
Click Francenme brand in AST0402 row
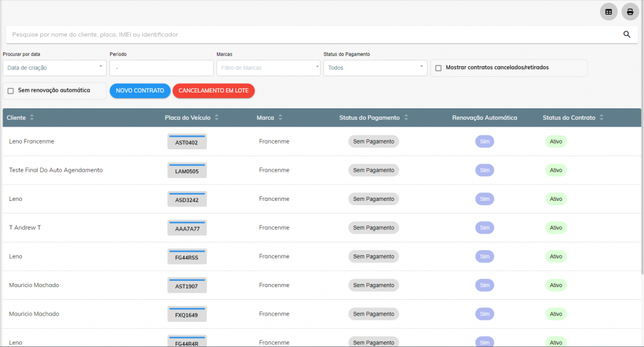[x=274, y=142]
